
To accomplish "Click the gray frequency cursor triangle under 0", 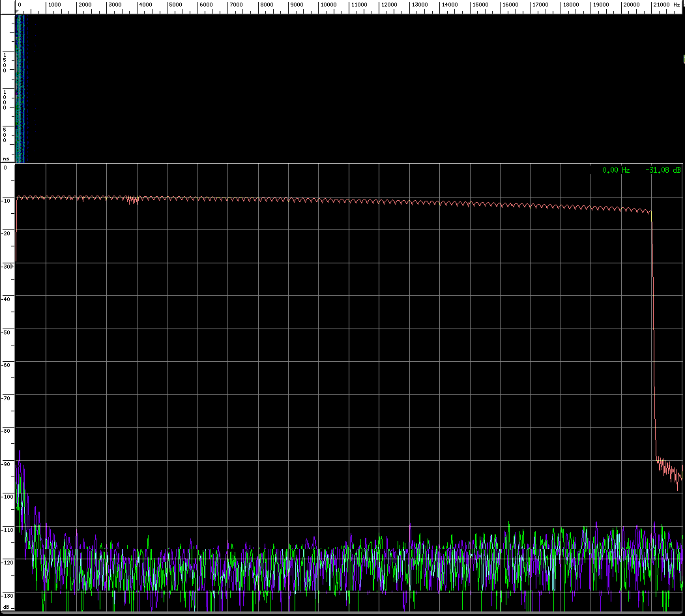I will coord(18,11).
